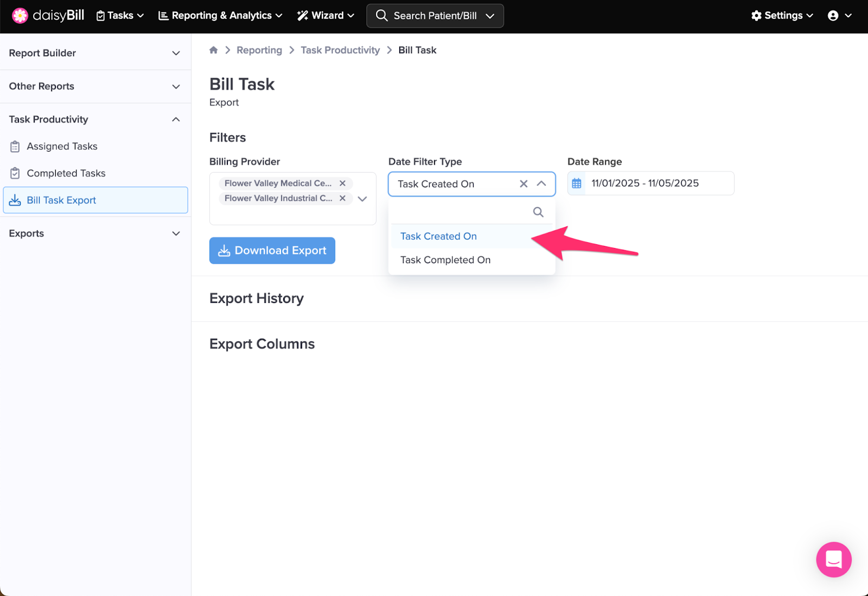The height and width of the screenshot is (596, 868).
Task: Remove Flower Valley Medical Center provider tag
Action: (x=342, y=183)
